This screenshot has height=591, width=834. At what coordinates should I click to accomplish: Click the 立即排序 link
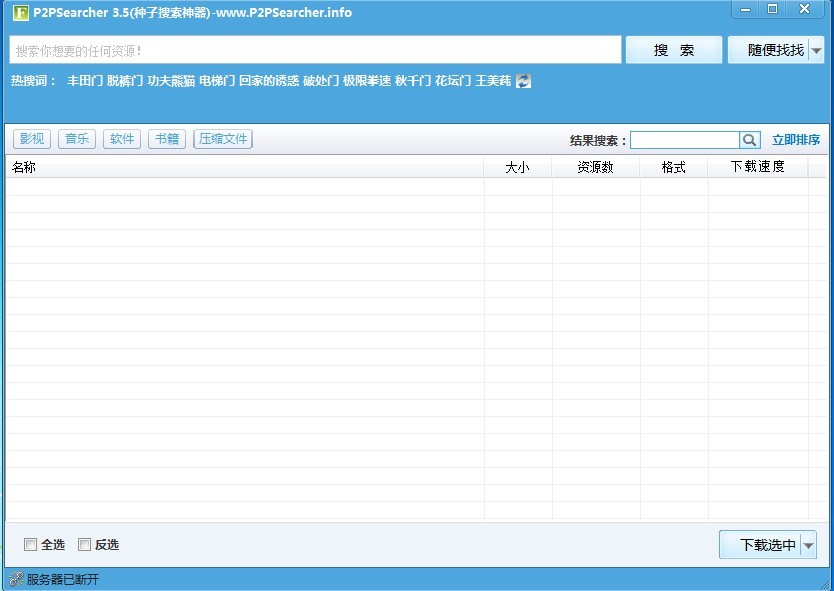(795, 140)
